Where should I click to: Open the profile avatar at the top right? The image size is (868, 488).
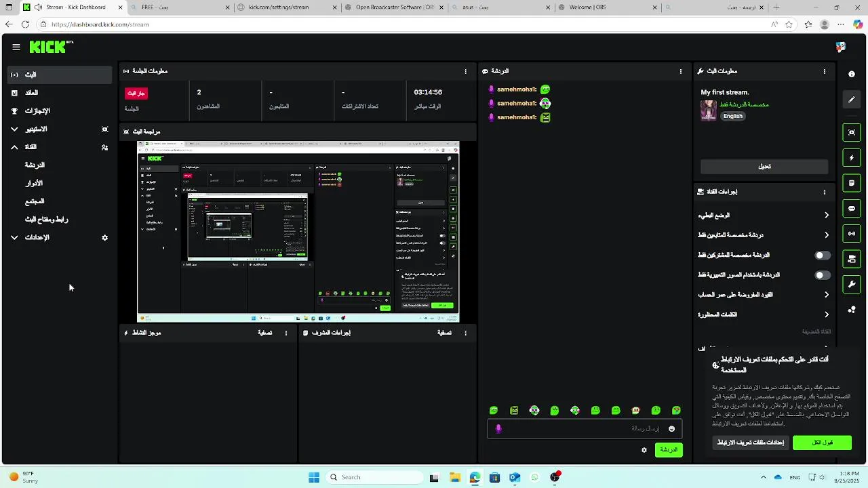pyautogui.click(x=841, y=47)
